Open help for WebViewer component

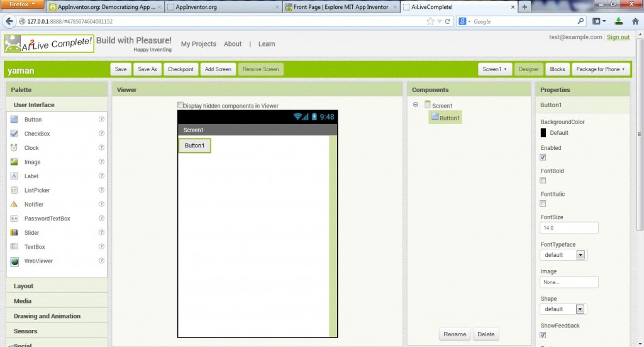pos(101,261)
